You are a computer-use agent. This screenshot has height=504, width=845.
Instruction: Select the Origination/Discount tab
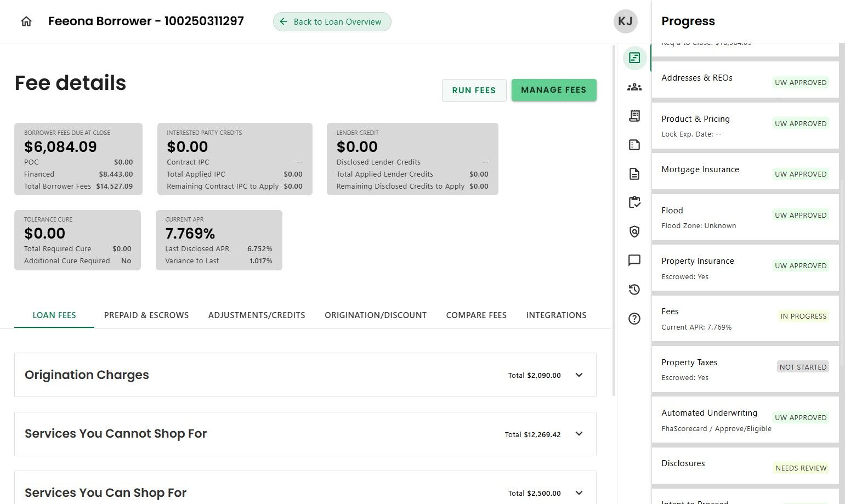coord(376,315)
